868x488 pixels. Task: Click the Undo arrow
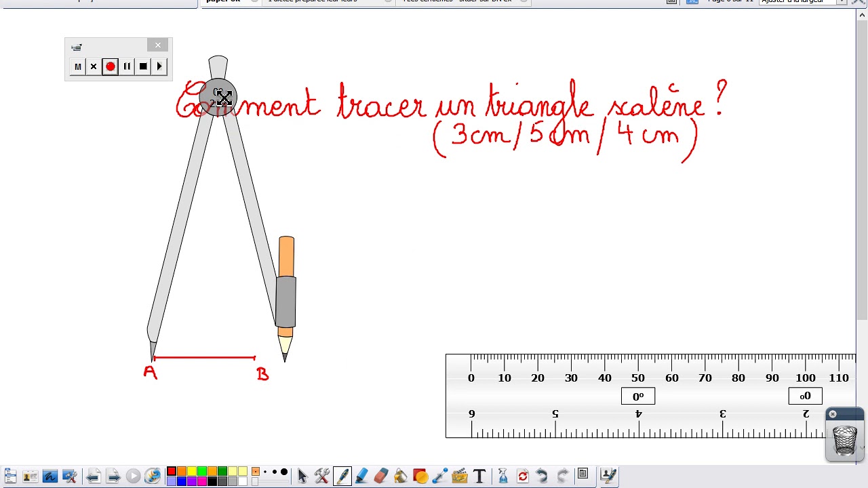pos(542,476)
